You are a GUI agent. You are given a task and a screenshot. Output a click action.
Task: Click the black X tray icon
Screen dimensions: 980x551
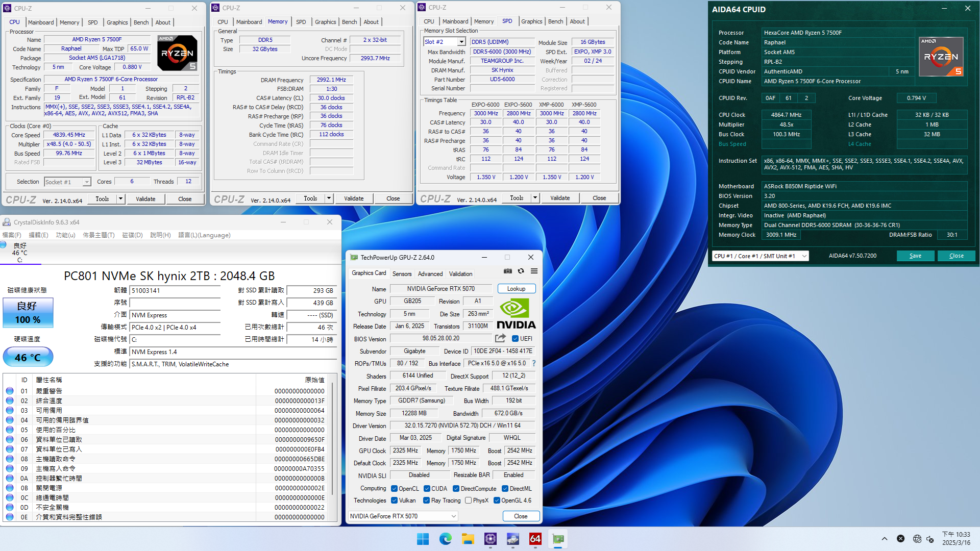click(x=900, y=539)
